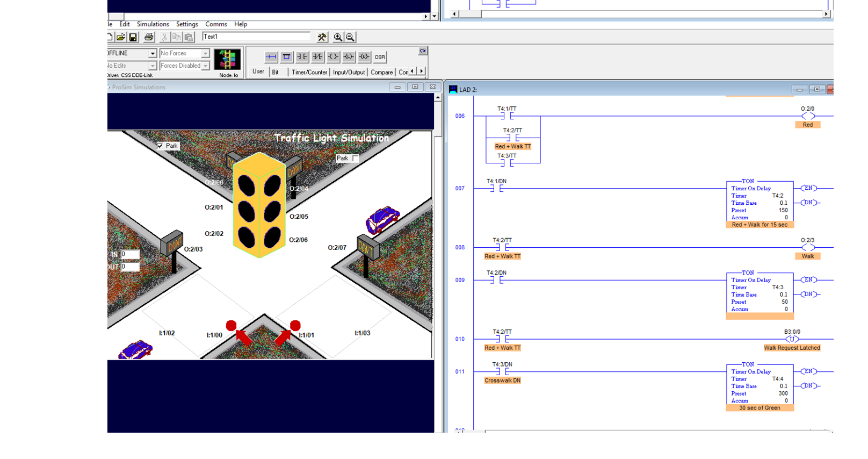Copy using the copy icon
868x459 pixels.
coord(177,37)
